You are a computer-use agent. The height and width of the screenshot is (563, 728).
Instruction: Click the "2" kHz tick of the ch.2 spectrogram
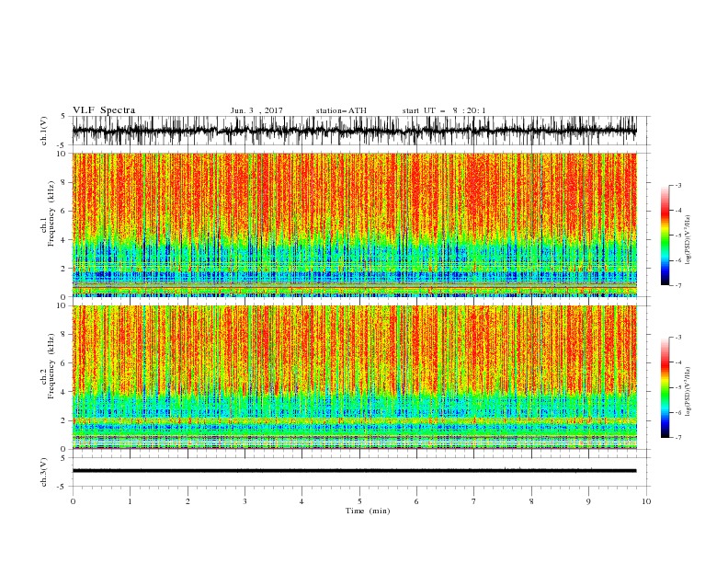coord(64,420)
